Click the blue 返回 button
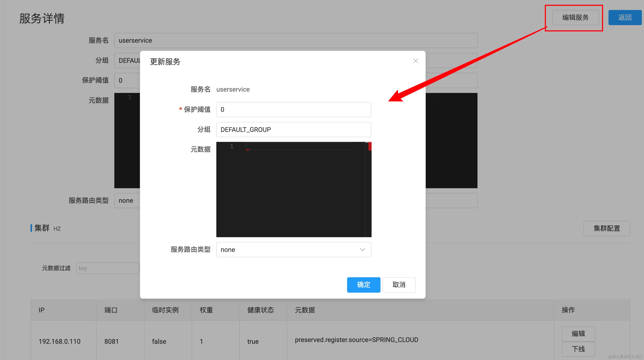This screenshot has width=644, height=360. 625,18
